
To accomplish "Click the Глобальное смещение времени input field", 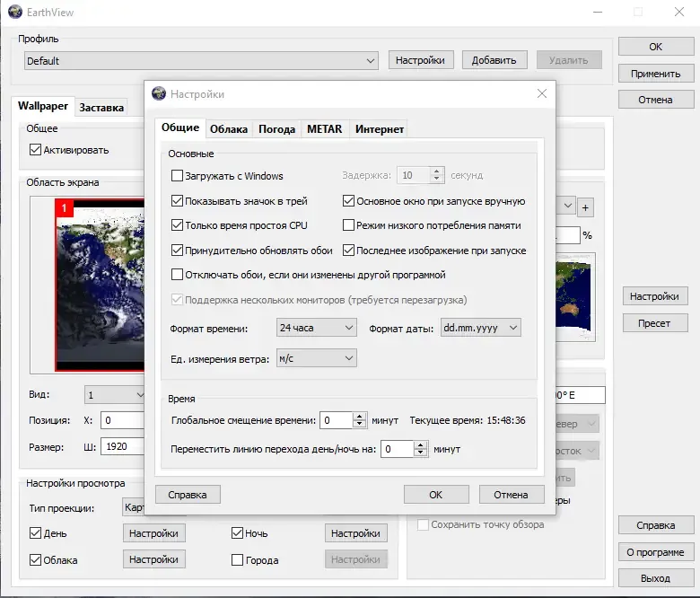I will 337,420.
